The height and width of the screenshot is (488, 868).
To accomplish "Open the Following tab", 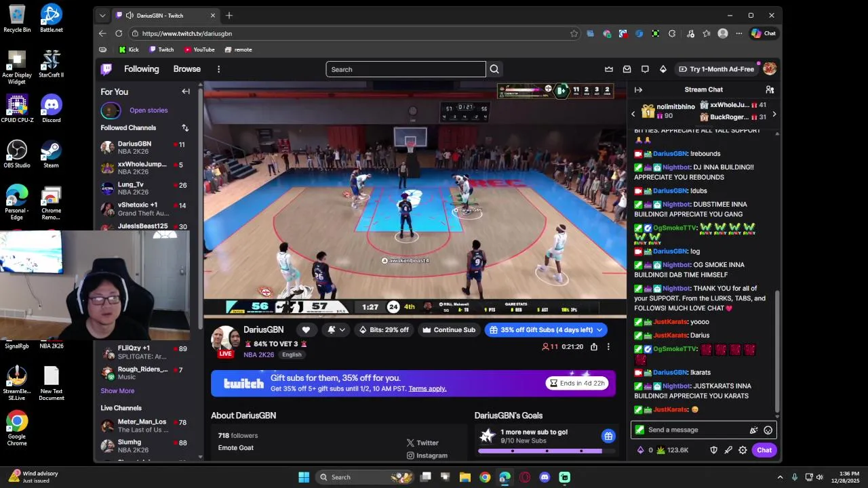I will point(141,69).
